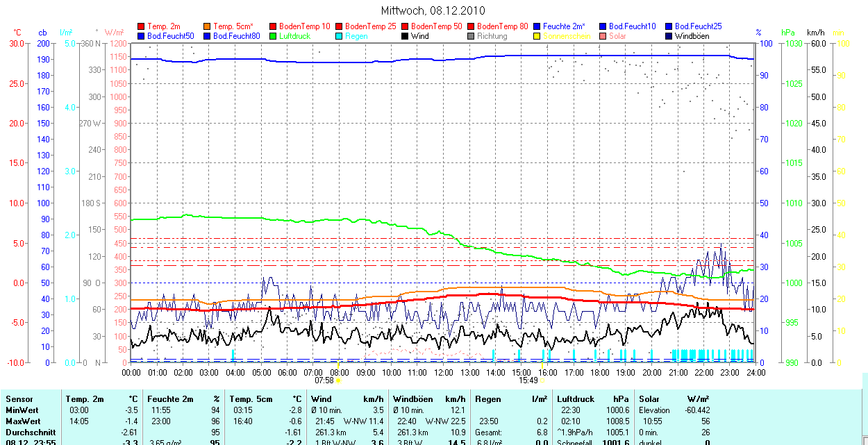868x445 pixels.
Task: Click the Luftdruck column header in table
Action: point(574,399)
